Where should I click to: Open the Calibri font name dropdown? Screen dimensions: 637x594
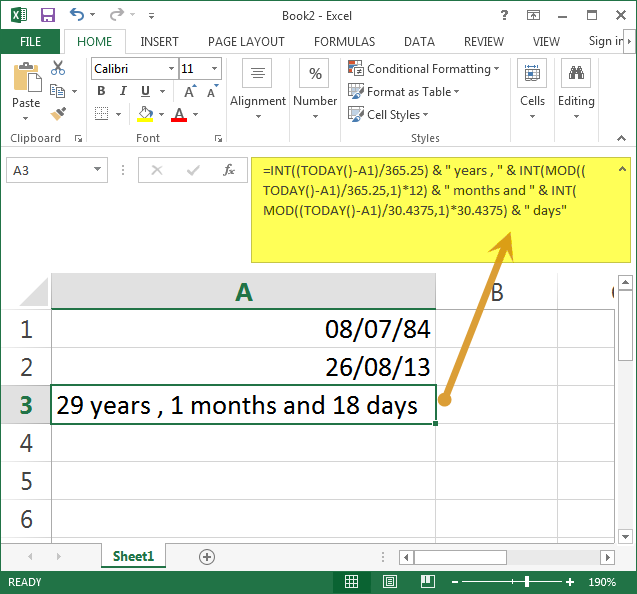point(171,69)
